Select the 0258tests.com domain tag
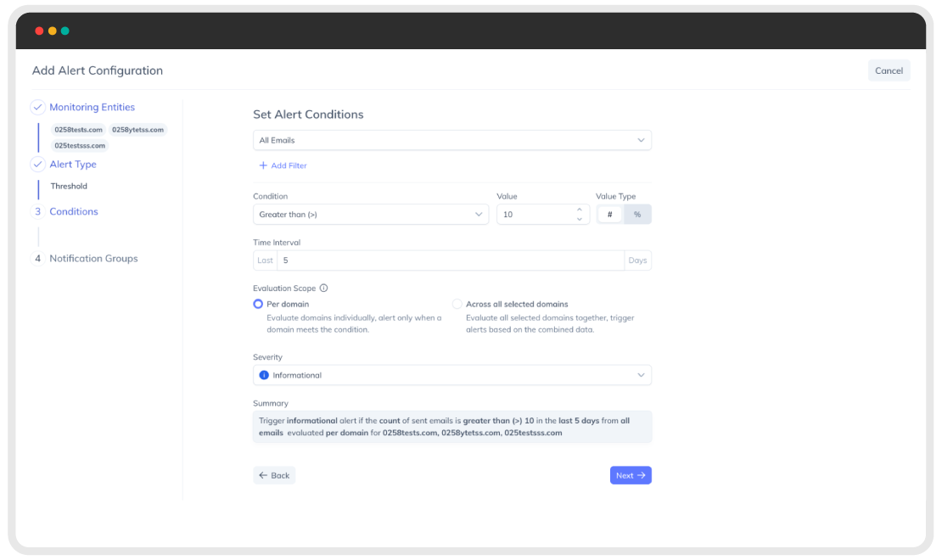The width and height of the screenshot is (942, 560). point(78,130)
